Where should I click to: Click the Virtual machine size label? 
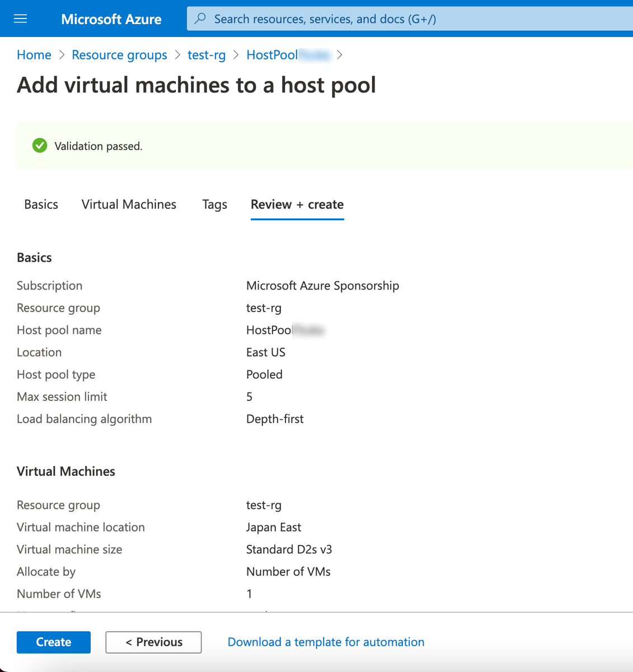click(69, 549)
